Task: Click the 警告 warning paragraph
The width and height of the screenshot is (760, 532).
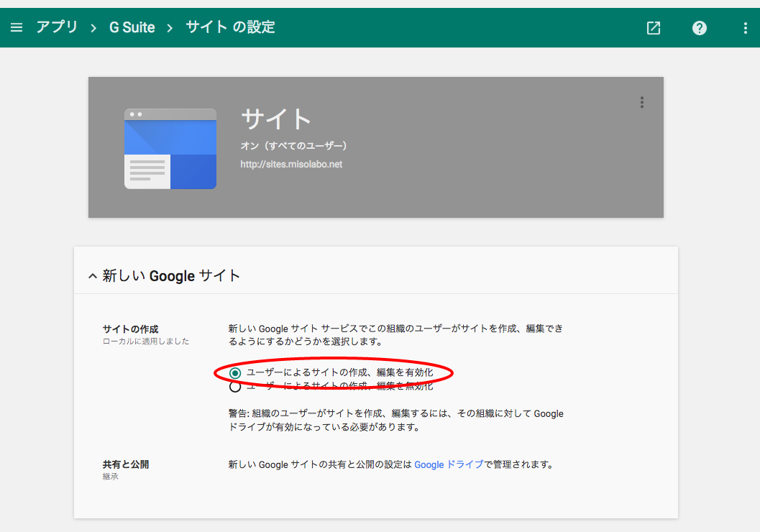Action: click(x=396, y=420)
